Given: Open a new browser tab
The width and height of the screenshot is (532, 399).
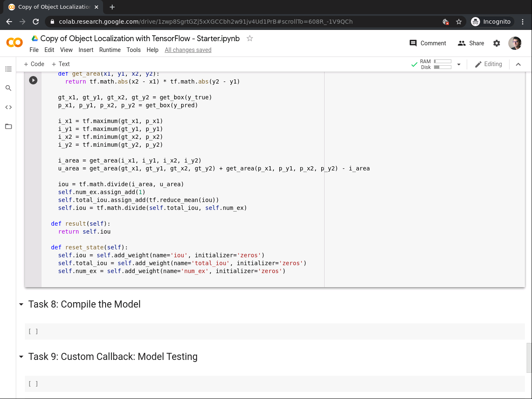Looking at the screenshot, I should [x=112, y=7].
